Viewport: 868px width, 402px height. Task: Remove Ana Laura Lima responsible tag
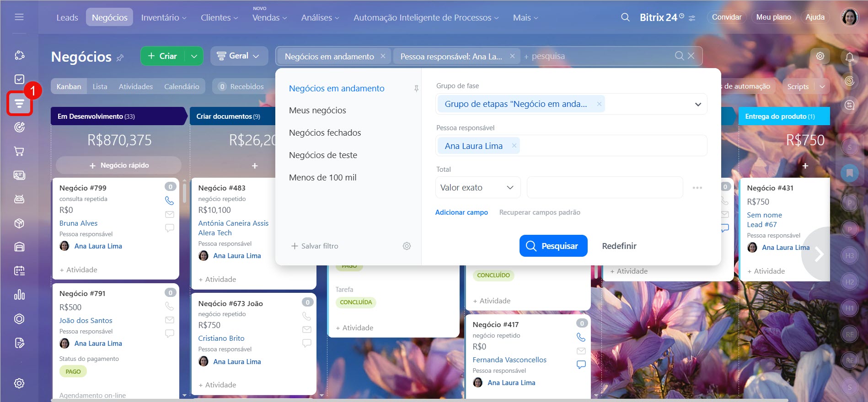[514, 146]
